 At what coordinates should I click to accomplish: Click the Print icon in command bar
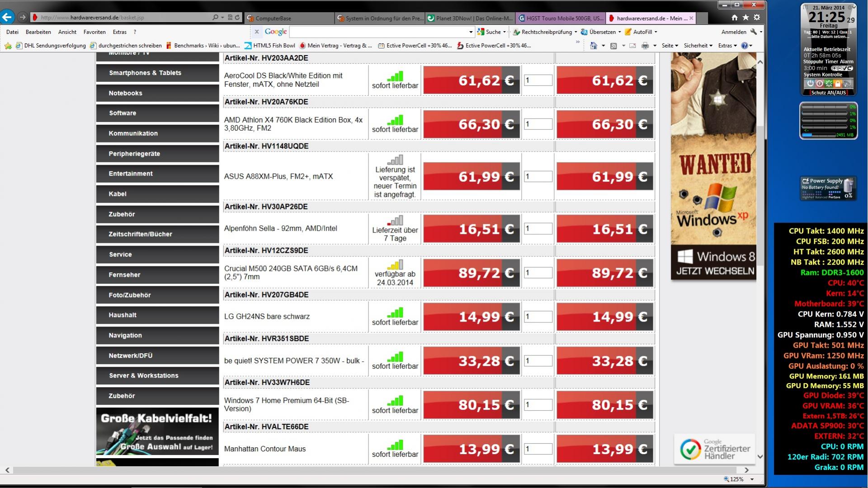645,46
